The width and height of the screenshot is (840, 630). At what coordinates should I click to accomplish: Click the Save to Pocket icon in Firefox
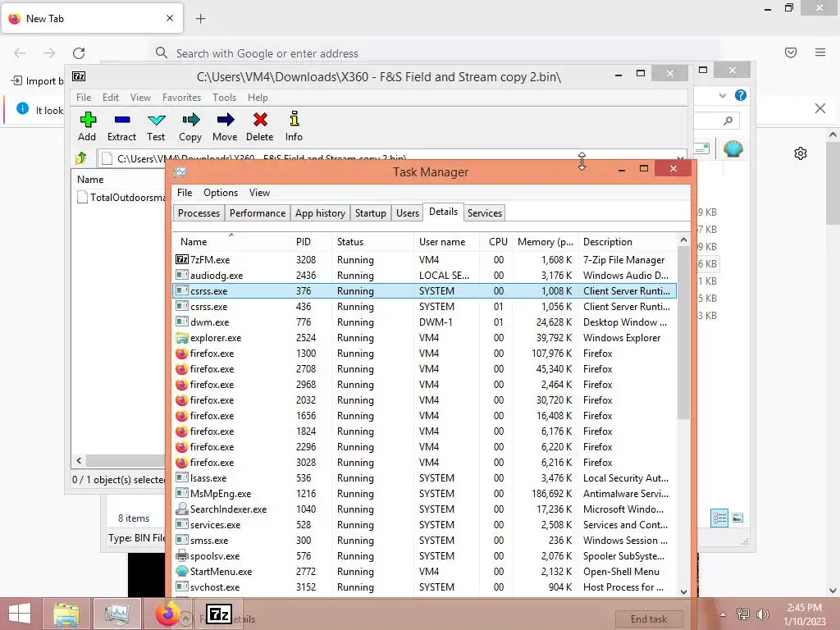791,52
